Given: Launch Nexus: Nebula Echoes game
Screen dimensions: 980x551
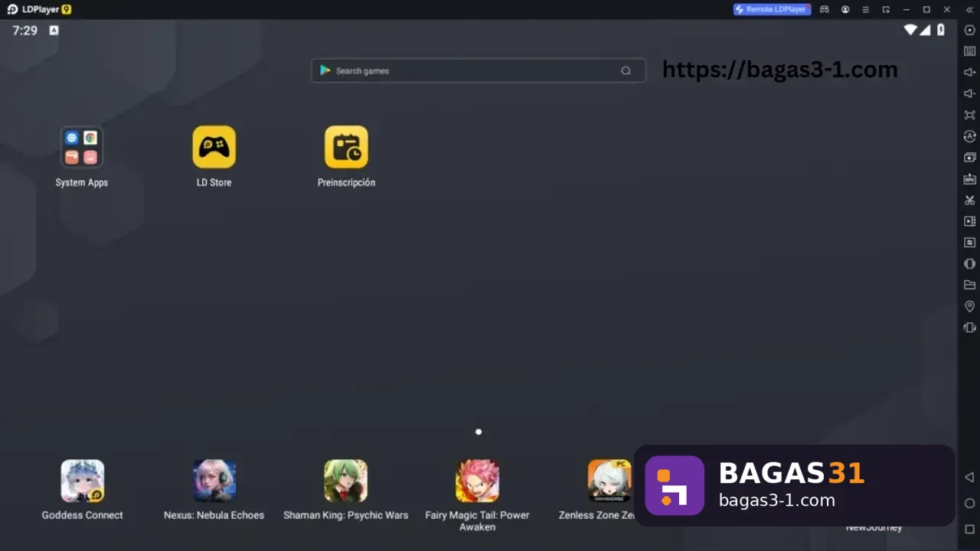Looking at the screenshot, I should click(214, 481).
